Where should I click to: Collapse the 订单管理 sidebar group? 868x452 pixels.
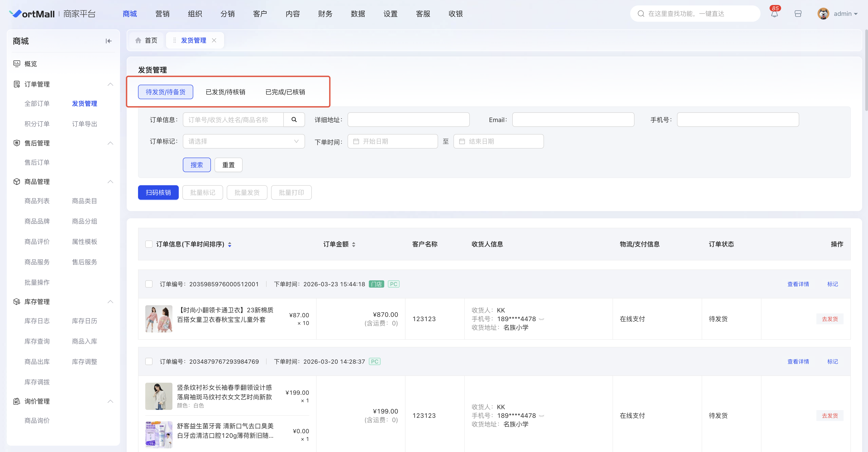point(110,84)
